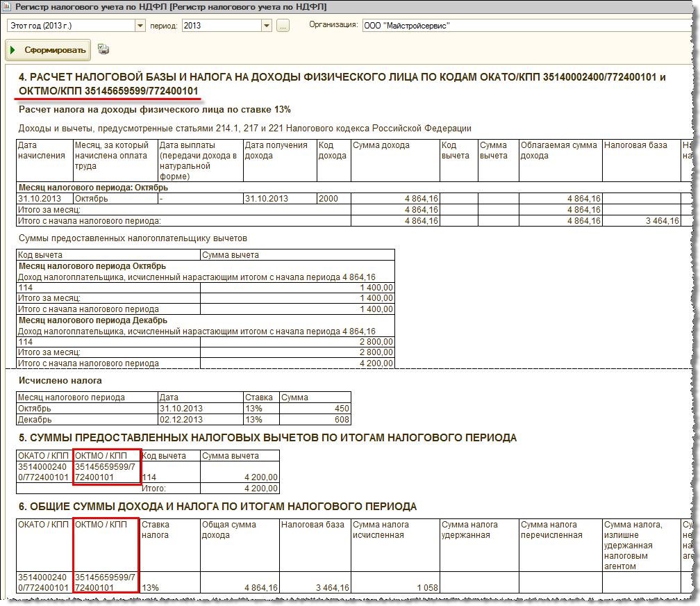
Task: Click the Сформировать button
Action: click(47, 50)
